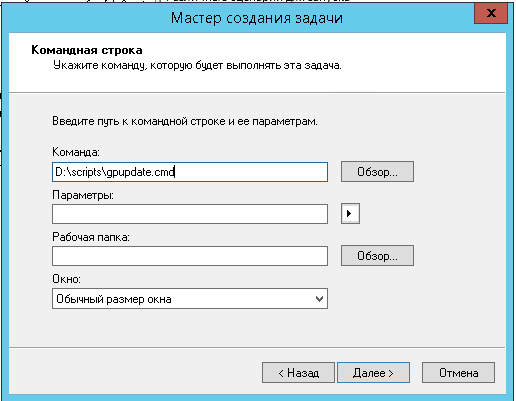
Task: Open the parameters arrow menu button
Action: point(350,213)
